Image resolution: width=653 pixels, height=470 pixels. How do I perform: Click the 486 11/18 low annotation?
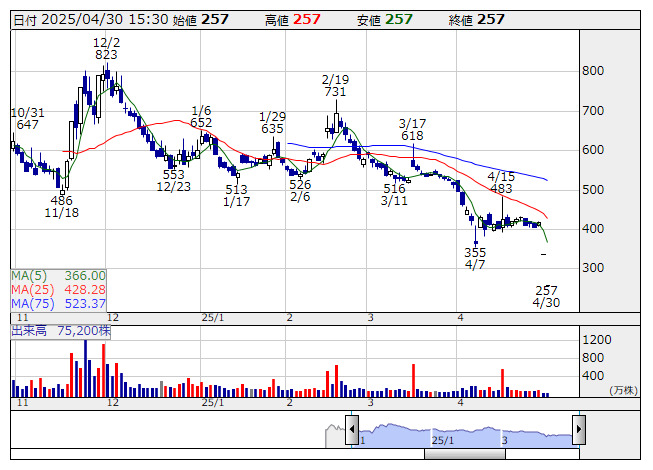pos(62,206)
